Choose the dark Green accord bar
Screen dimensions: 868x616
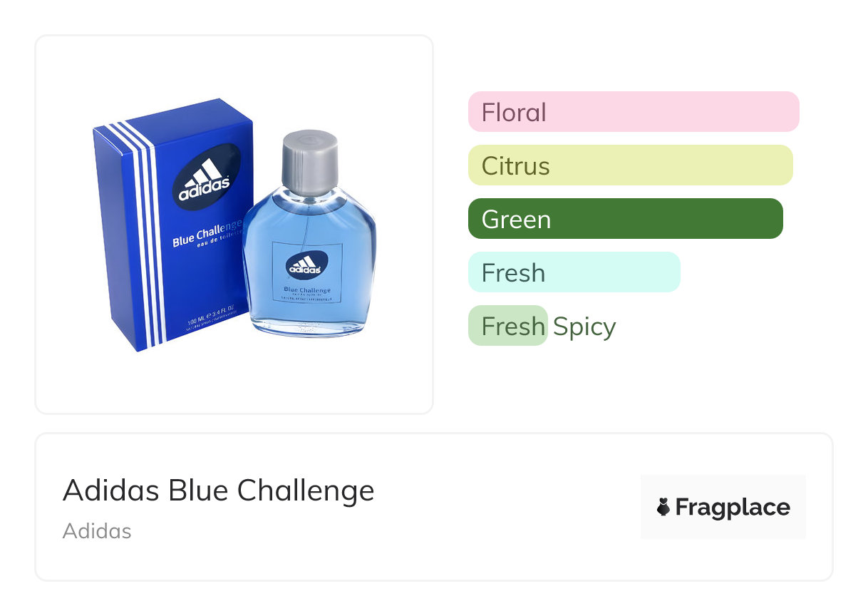[625, 219]
